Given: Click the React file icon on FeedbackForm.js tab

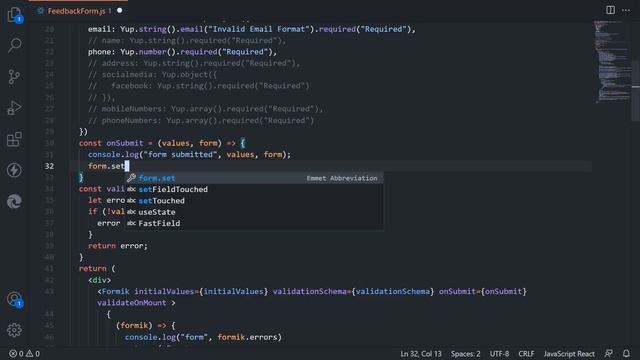Looking at the screenshot, I should [x=40, y=11].
